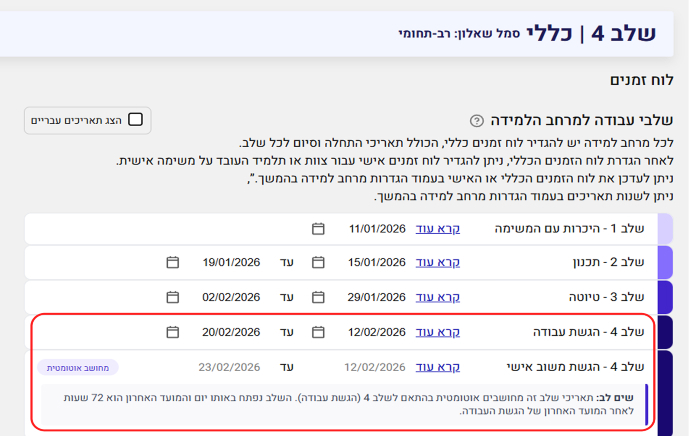Screen dimensions: 689x436
Task: Enable the הצג תאריכים עבריים checkbox
Action: click(135, 120)
